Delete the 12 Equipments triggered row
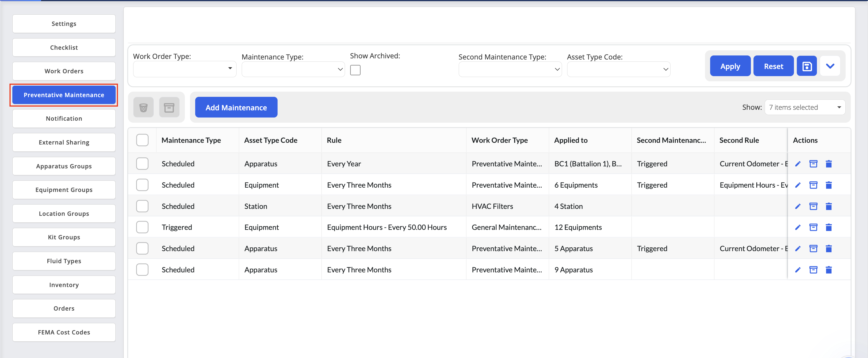Screen dimensions: 868x358 (x=829, y=228)
